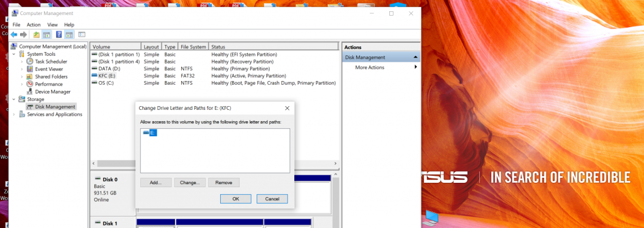Sort by the Volume column header
Viewport: 644px width, 228px height.
116,46
